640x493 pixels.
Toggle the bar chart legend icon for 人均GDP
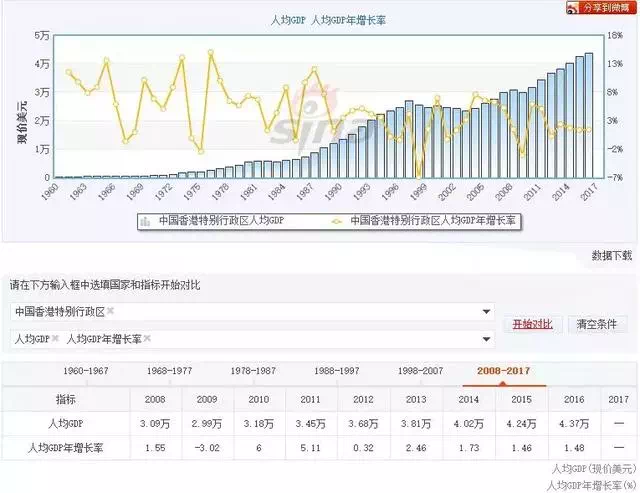click(x=145, y=222)
